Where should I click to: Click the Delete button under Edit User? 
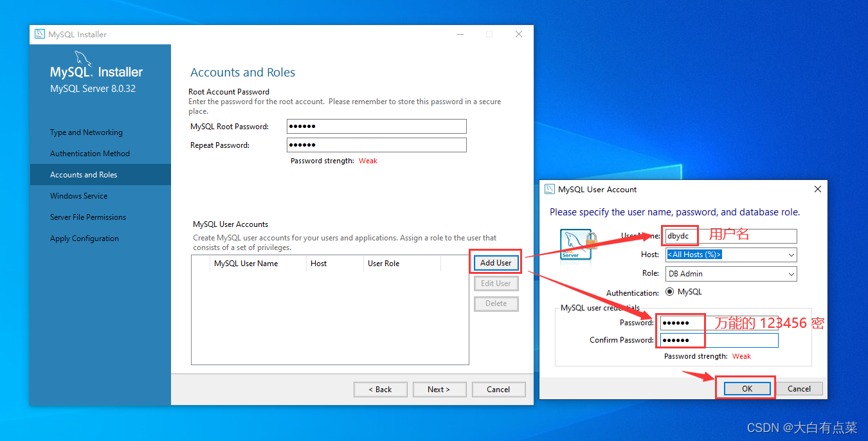point(496,303)
